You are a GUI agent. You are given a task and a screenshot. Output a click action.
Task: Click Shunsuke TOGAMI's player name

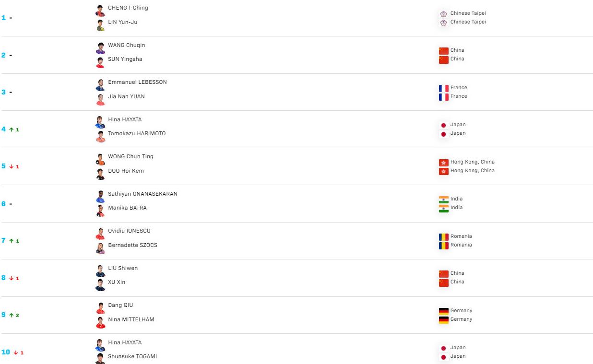point(132,356)
